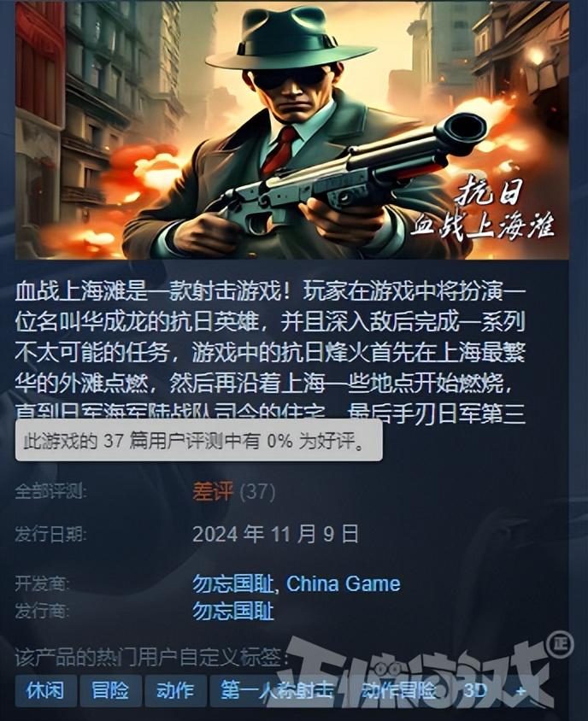This screenshot has width=588, height=721.
Task: Select the 3D tag
Action: click(475, 690)
